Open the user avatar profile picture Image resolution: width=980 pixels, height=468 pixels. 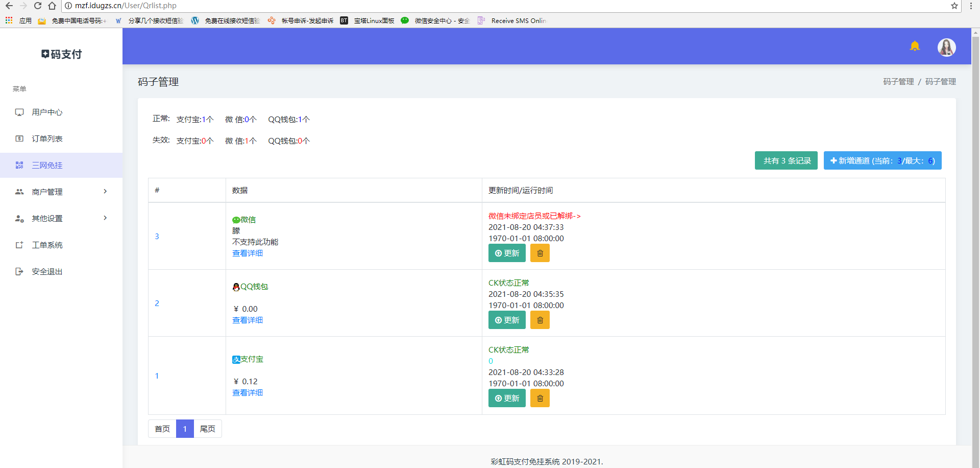pos(946,48)
